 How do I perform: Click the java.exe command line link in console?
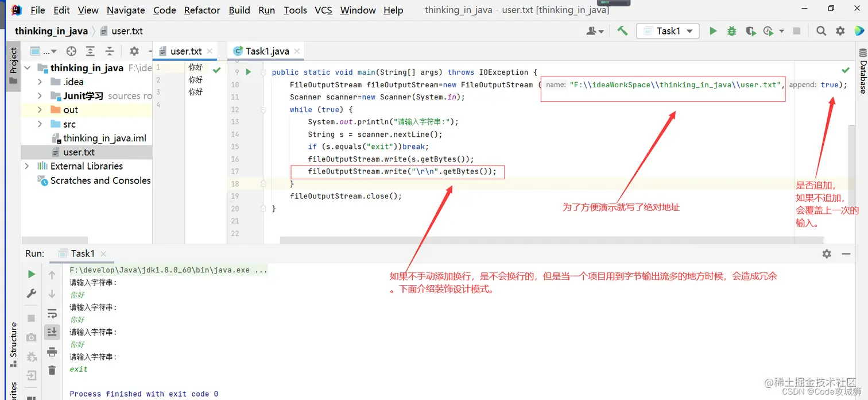pyautogui.click(x=168, y=270)
